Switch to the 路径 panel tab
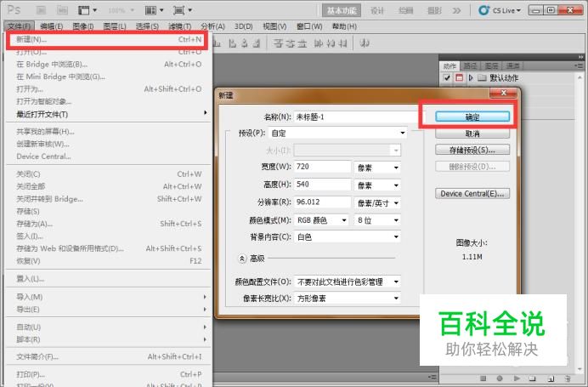 click(x=470, y=65)
